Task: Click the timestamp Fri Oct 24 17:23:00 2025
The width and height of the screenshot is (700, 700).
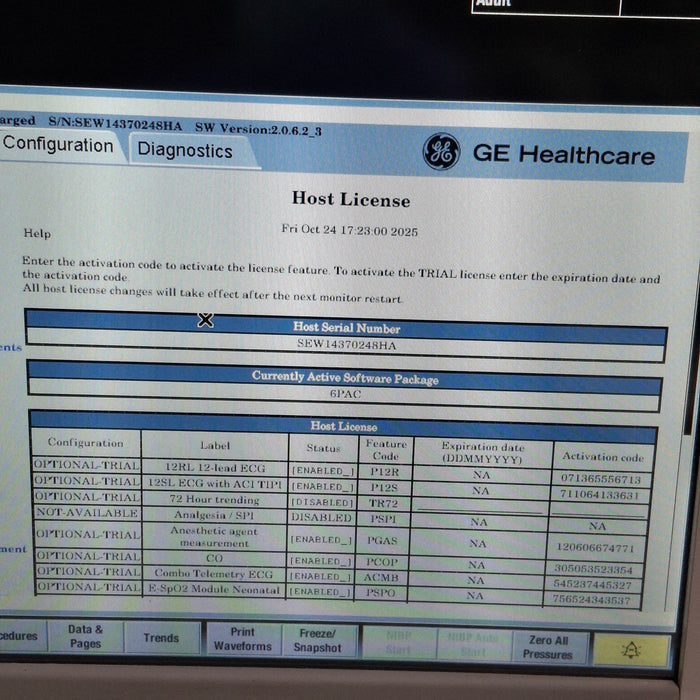Action: [350, 230]
